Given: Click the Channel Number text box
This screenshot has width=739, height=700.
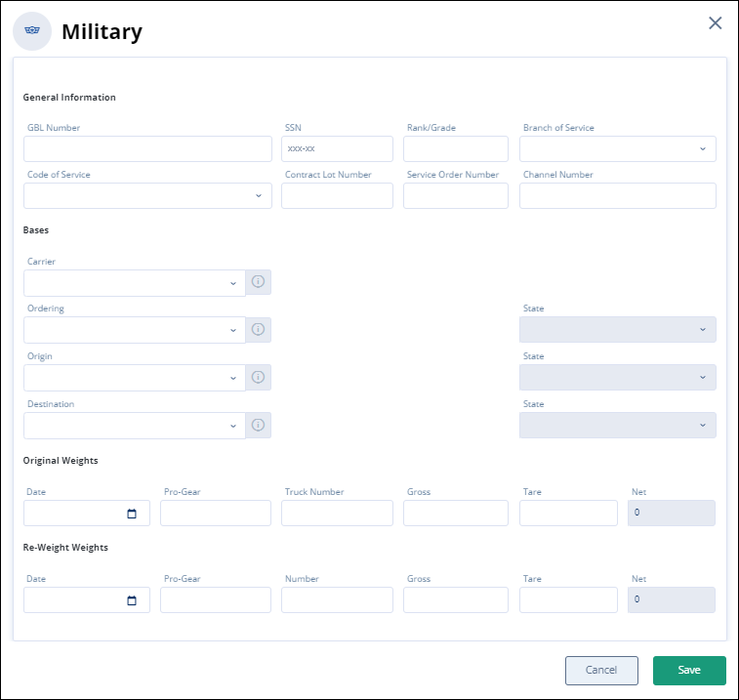Looking at the screenshot, I should tap(617, 195).
